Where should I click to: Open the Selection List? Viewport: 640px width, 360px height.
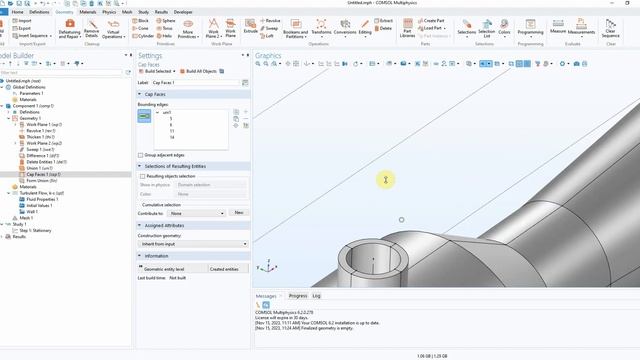point(487,29)
